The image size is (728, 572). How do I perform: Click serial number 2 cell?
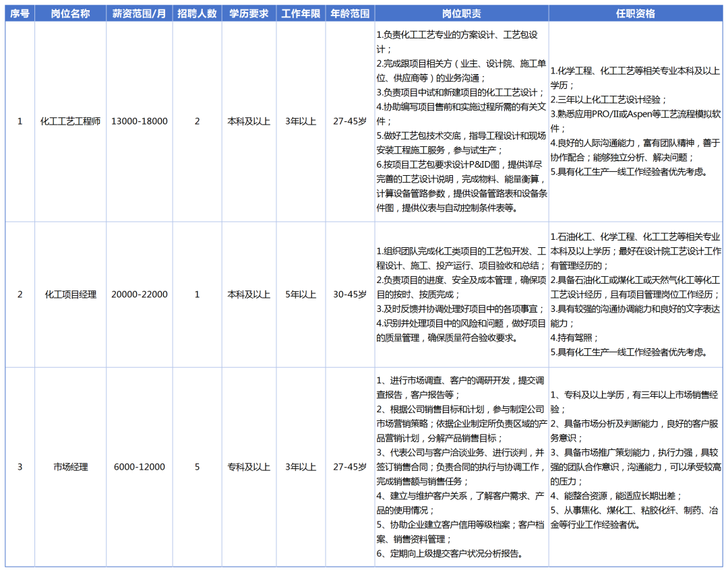click(20, 294)
